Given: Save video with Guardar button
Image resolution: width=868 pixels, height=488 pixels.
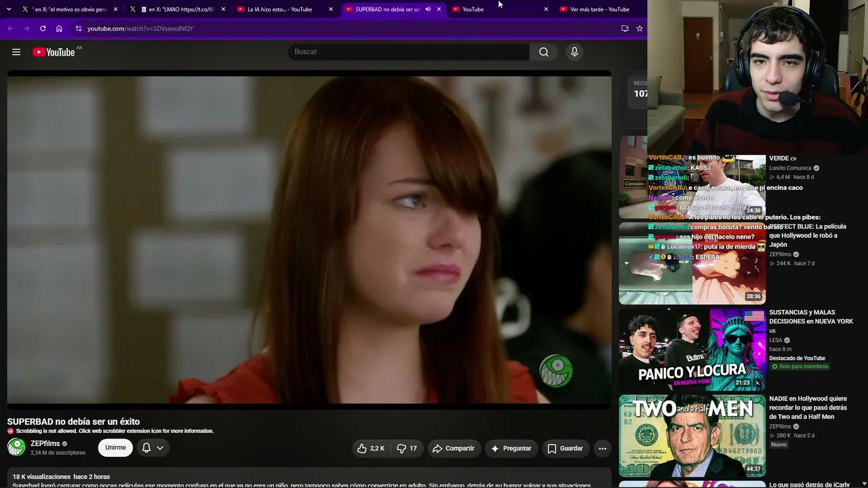Looking at the screenshot, I should pos(565,448).
